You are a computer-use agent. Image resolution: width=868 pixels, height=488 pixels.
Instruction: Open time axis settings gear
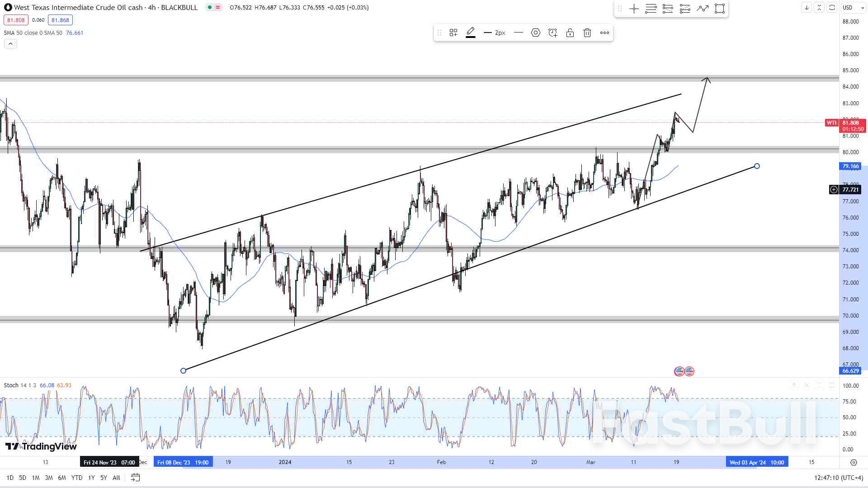click(x=854, y=462)
